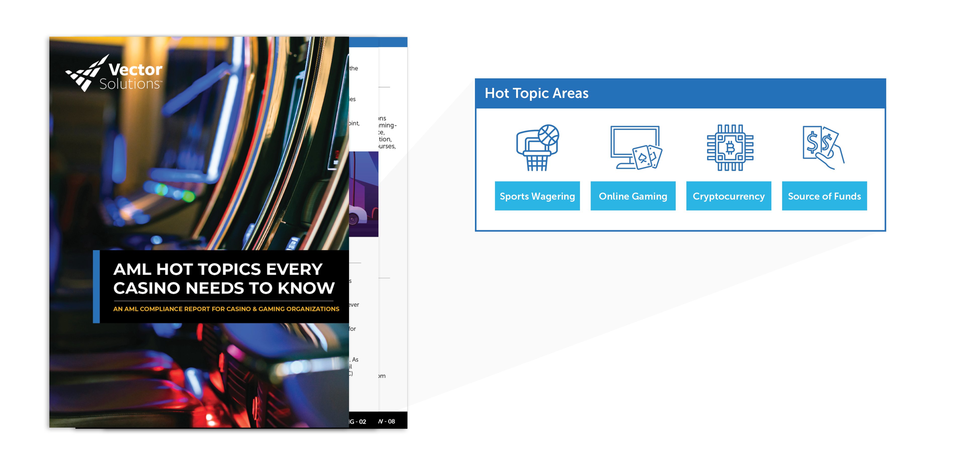
Task: Click the Vector Solutions logo on the cover
Action: point(114,73)
